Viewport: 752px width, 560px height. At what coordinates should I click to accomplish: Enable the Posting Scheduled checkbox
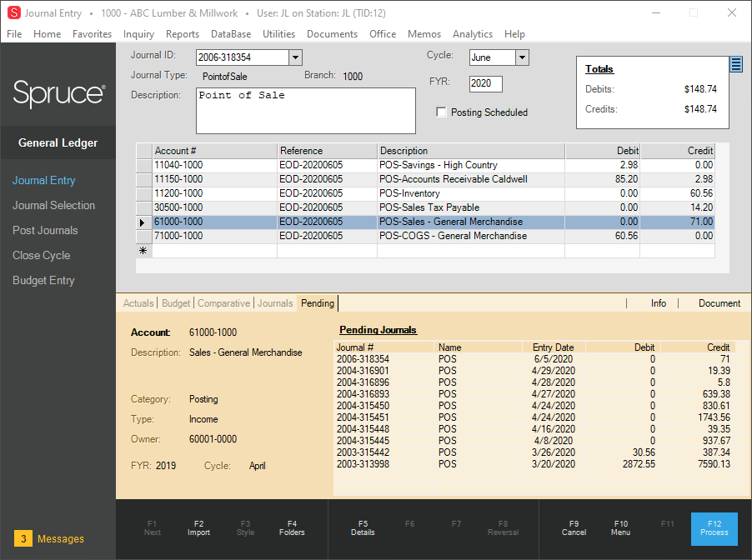pos(442,112)
